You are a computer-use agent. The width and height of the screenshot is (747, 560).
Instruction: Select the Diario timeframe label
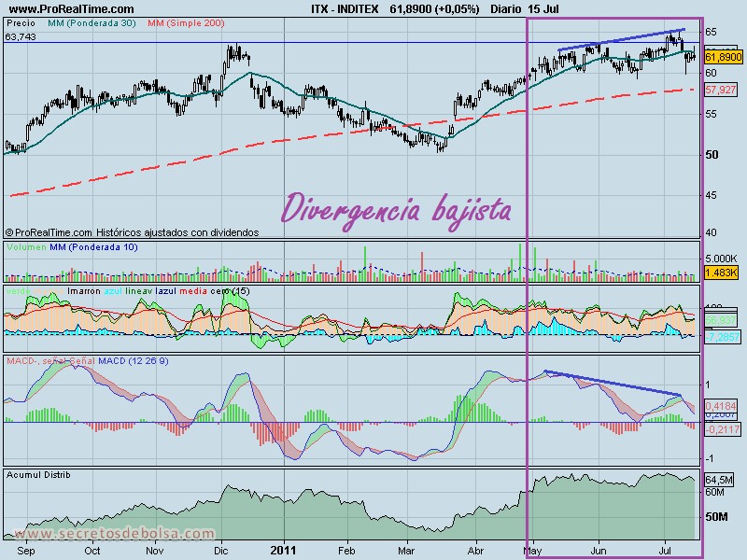(x=507, y=9)
